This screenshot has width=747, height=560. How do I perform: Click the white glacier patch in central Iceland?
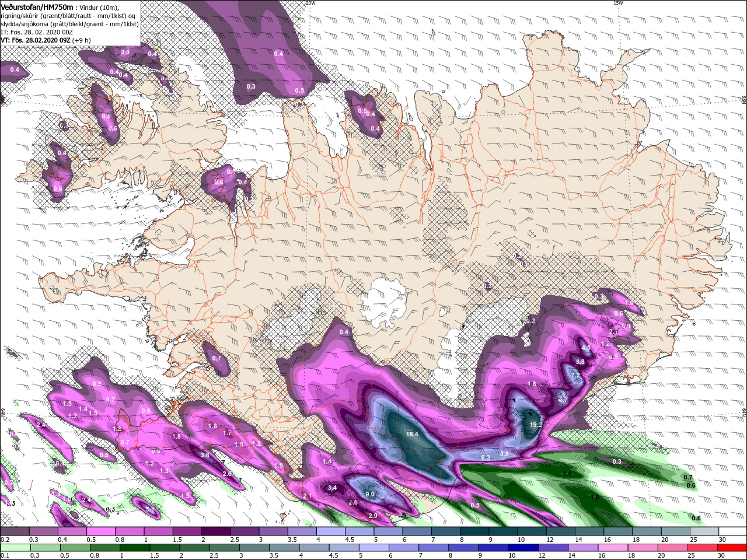pyautogui.click(x=383, y=303)
